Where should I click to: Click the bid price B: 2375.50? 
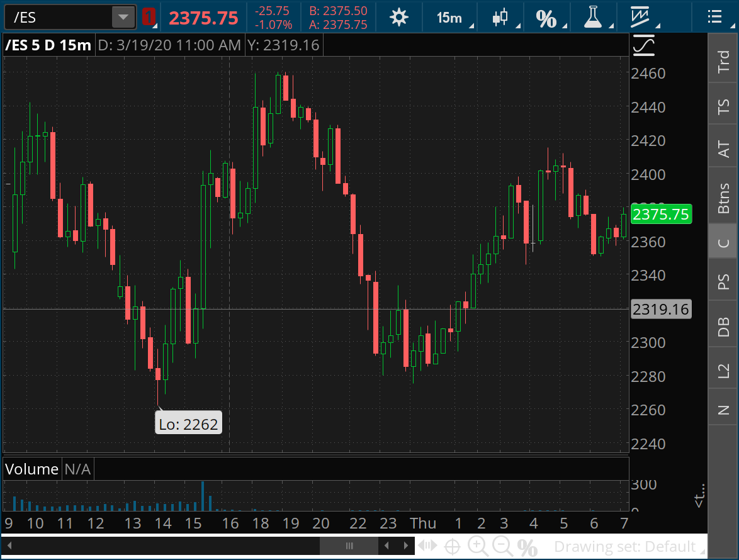pos(339,11)
